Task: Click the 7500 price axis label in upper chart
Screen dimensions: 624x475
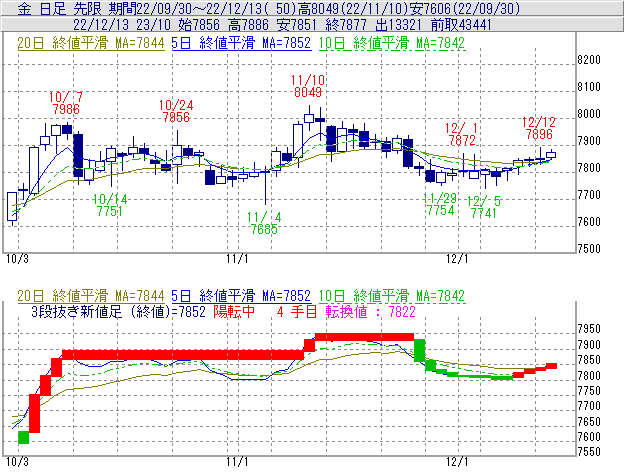Action: 589,249
